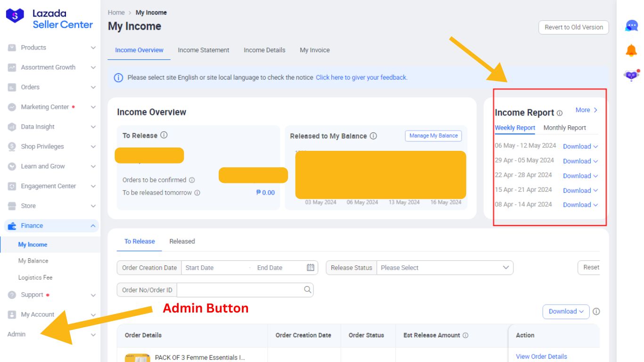Select the Orders icon in the sidebar

pyautogui.click(x=11, y=87)
